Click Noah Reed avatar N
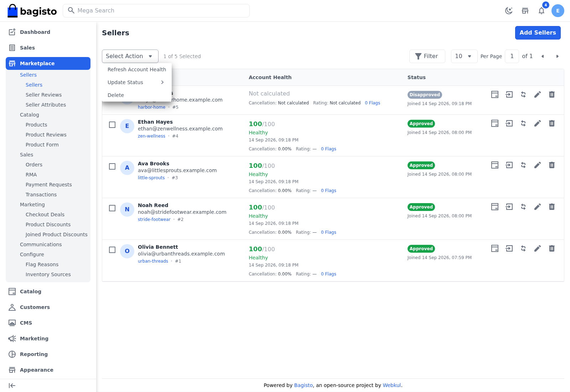This screenshot has width=570, height=392. (x=127, y=210)
